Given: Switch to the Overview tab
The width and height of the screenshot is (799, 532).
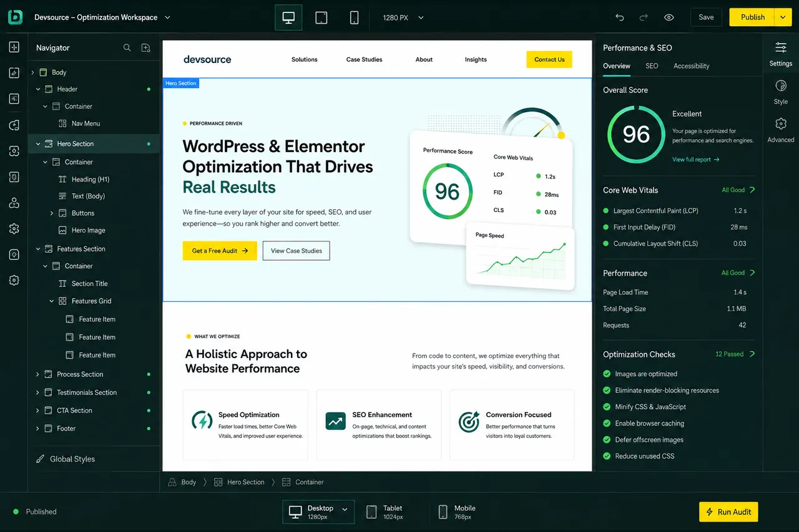Looking at the screenshot, I should tap(617, 66).
